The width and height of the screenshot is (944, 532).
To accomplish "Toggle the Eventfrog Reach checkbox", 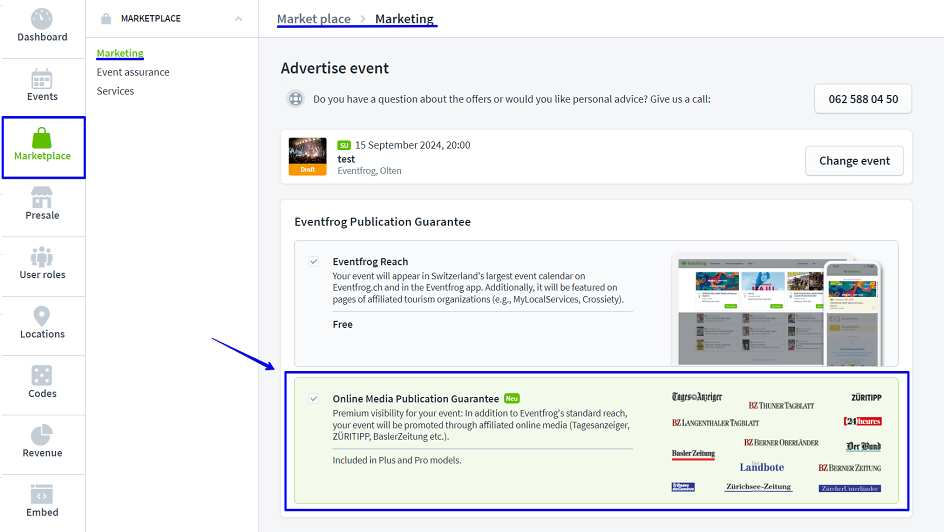I will point(314,261).
